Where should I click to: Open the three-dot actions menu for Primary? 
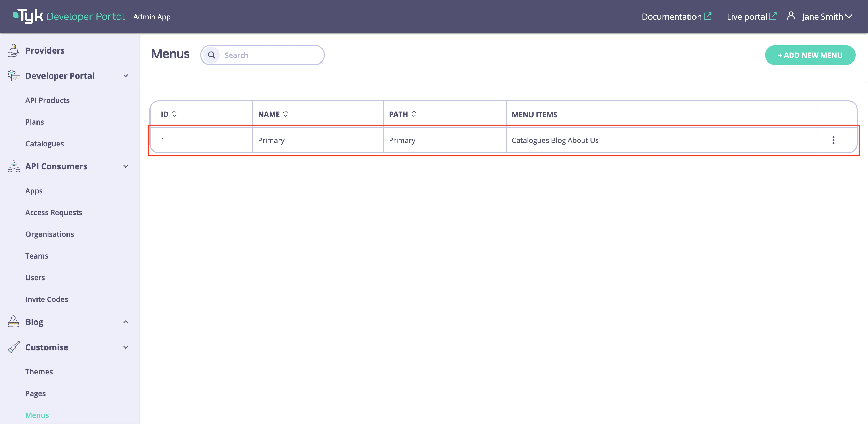833,140
